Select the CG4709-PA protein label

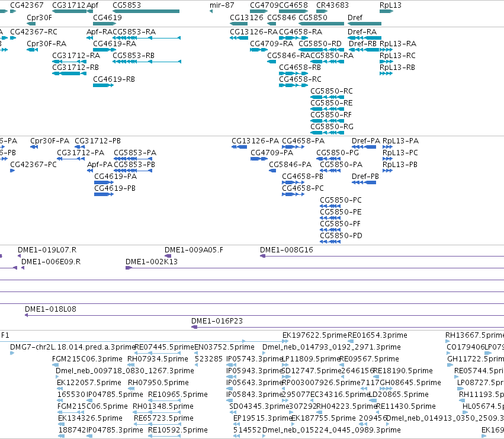(272, 153)
